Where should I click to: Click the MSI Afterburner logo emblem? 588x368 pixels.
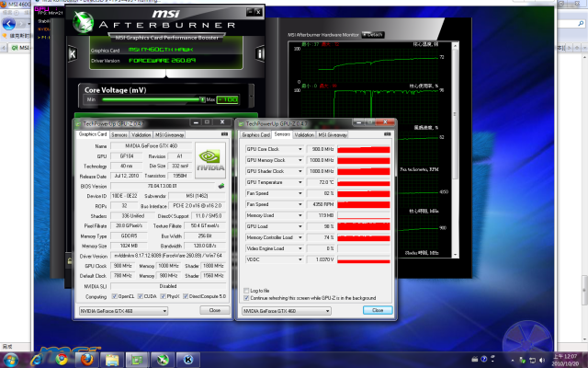[x=83, y=22]
